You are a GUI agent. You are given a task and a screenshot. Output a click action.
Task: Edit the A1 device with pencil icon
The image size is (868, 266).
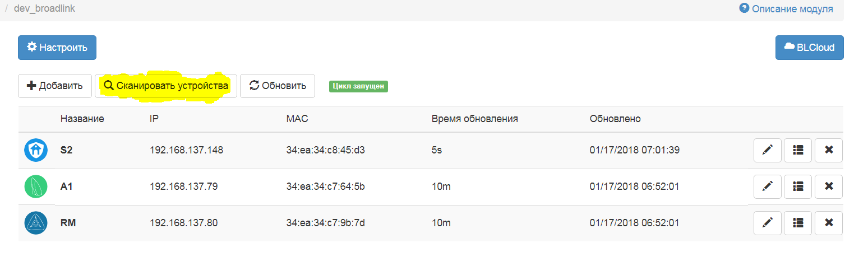[x=768, y=186]
